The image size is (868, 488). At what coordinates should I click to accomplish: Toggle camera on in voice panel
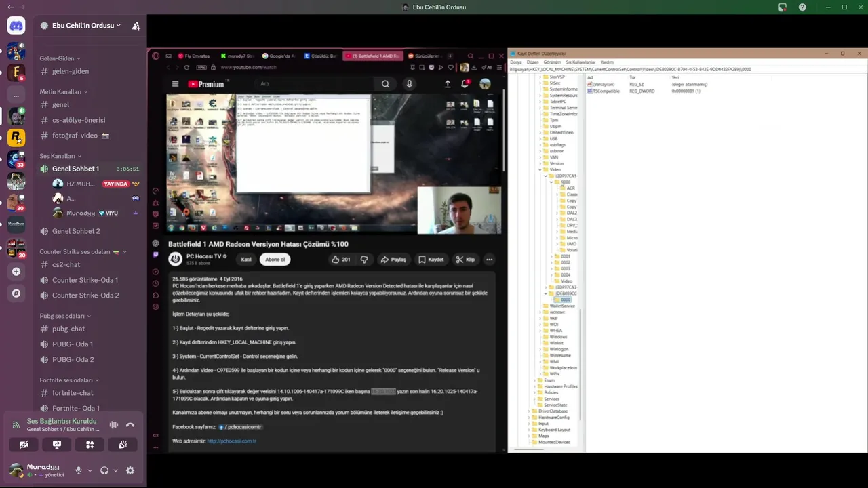(x=24, y=445)
